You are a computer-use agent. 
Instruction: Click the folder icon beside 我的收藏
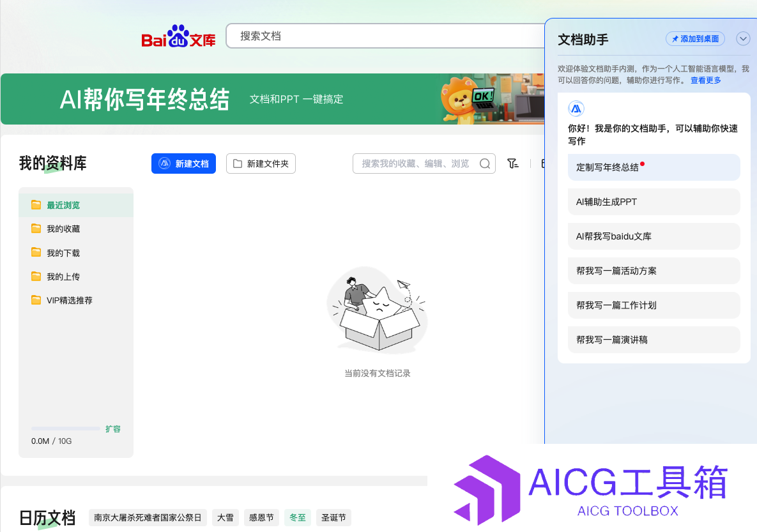coord(36,229)
